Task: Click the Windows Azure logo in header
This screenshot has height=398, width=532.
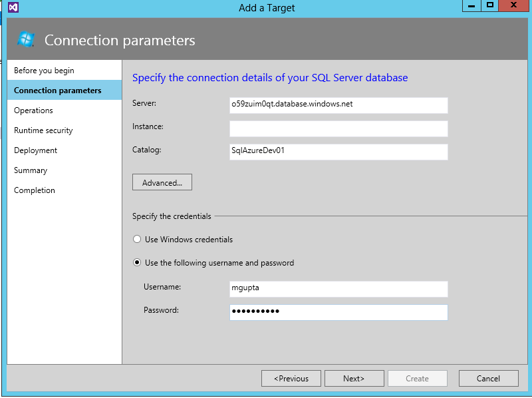Action: click(x=26, y=39)
